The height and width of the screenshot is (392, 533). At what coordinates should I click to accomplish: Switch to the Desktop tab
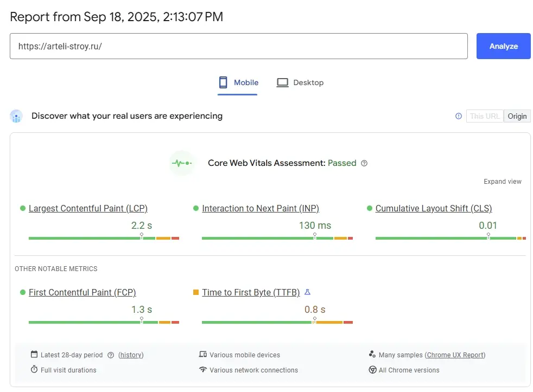300,82
